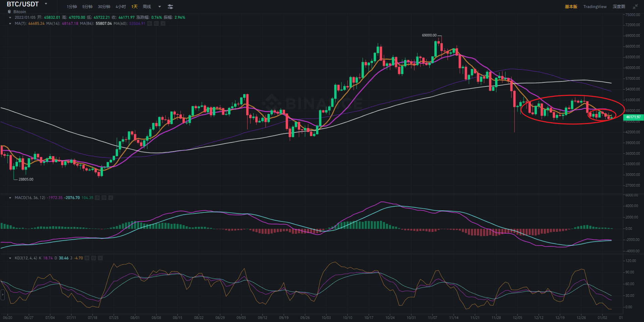Remove the MACD indicator
The image size is (644, 322).
(x=111, y=198)
